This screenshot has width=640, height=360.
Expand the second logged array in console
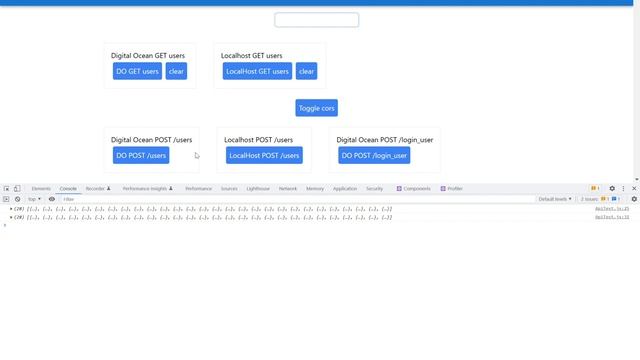pyautogui.click(x=11, y=218)
